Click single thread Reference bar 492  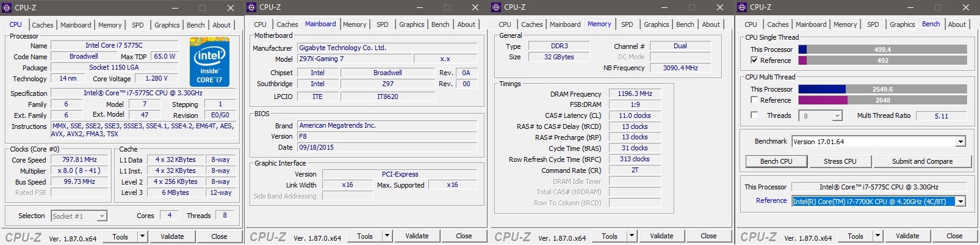coord(882,60)
